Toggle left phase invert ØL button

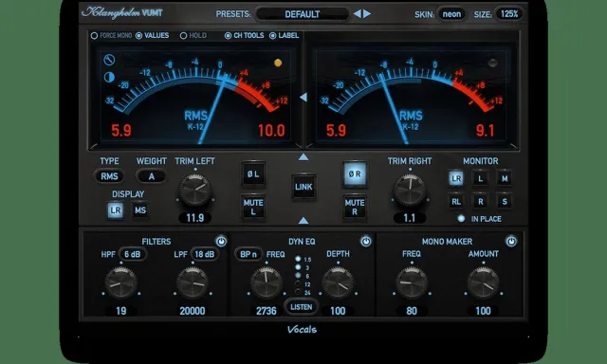tap(253, 174)
